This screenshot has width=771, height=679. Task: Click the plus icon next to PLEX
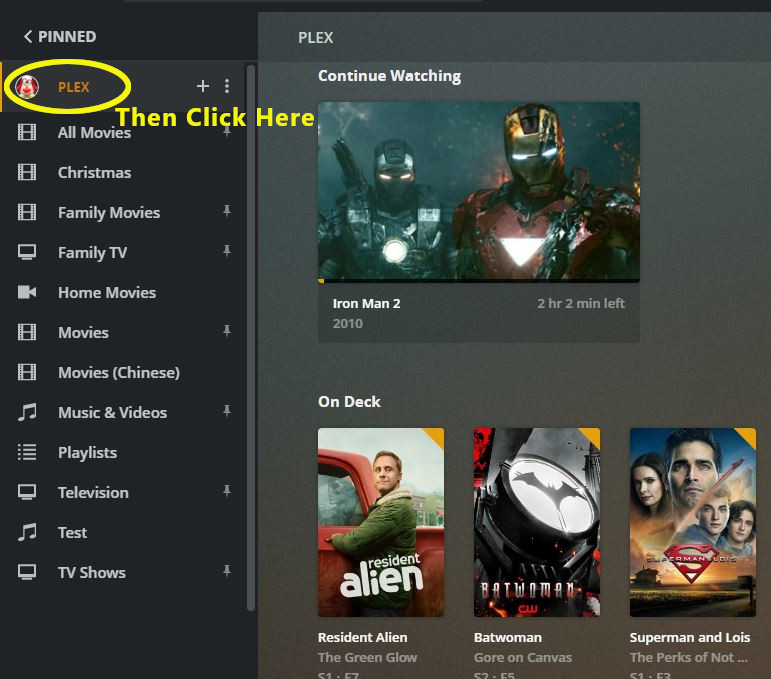[203, 86]
